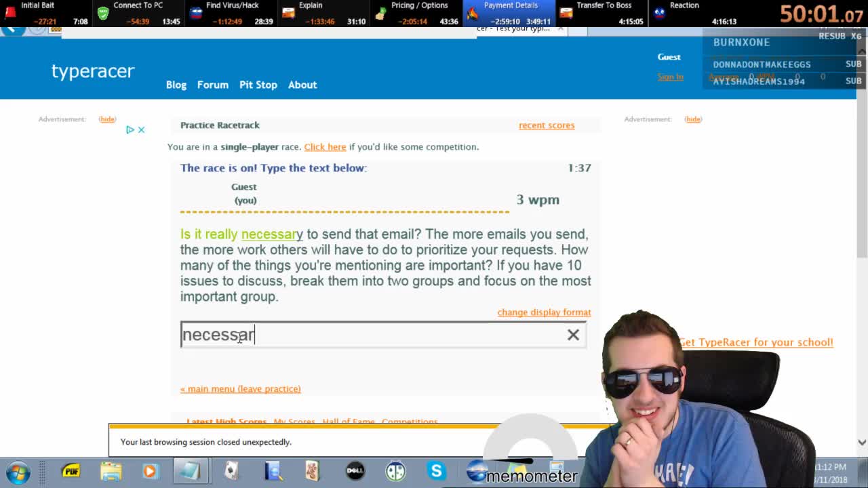
Task: Return to main menu (leave practice)
Action: point(241,389)
